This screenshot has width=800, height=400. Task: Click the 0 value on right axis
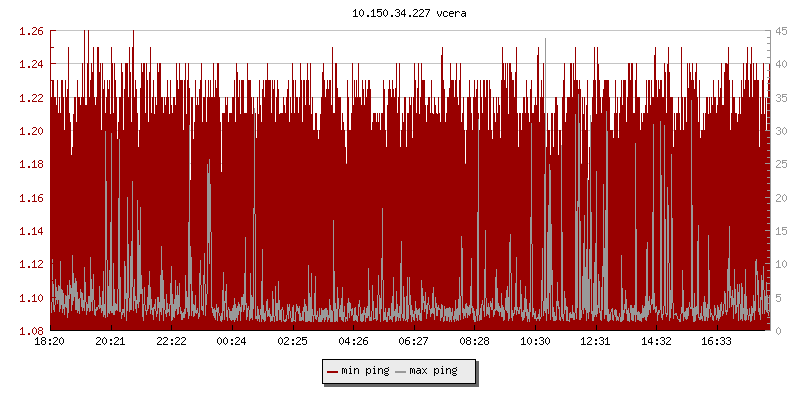coord(777,331)
